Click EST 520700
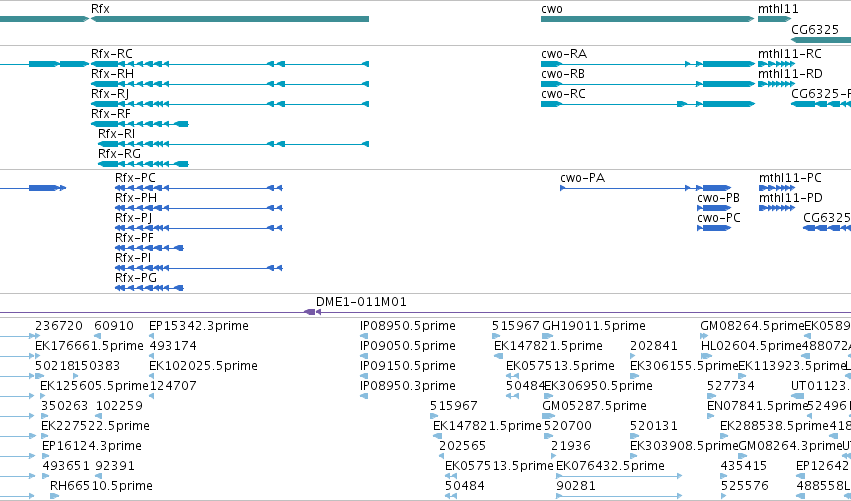The height and width of the screenshot is (501, 851). pyautogui.click(x=568, y=426)
